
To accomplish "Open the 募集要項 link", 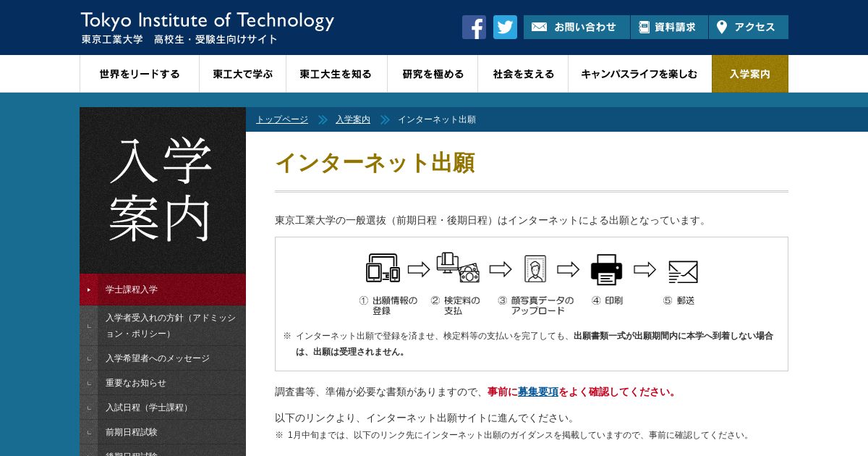I will pyautogui.click(x=538, y=392).
